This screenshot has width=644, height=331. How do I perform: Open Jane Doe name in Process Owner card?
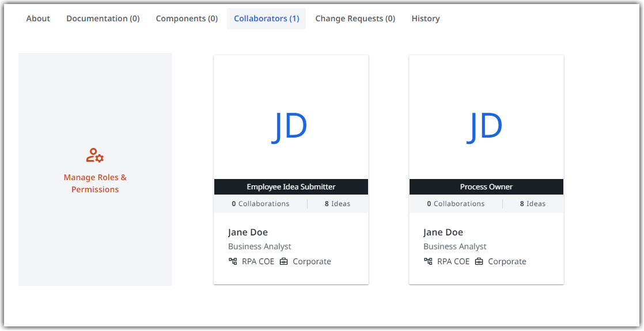[443, 233]
